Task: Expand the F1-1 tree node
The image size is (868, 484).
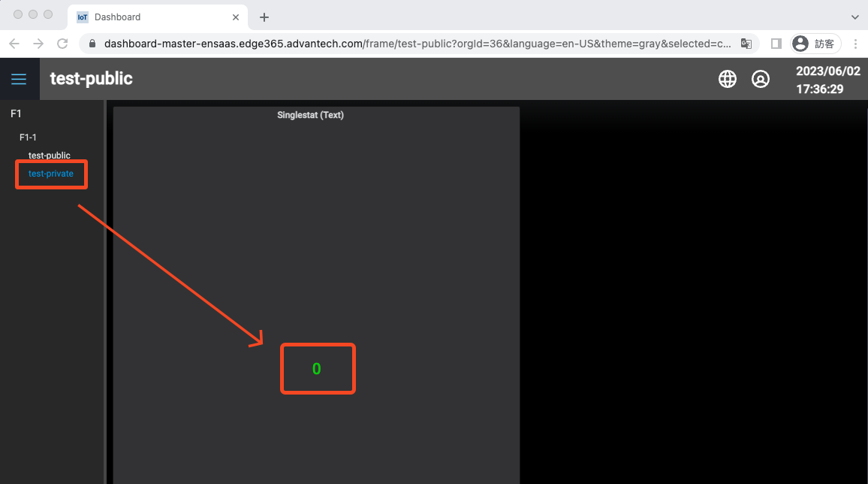Action: (x=27, y=137)
